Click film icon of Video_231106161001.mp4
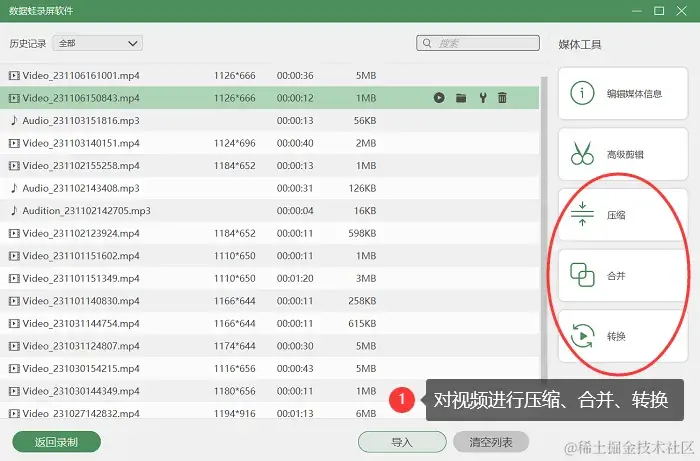The image size is (700, 461). click(14, 75)
